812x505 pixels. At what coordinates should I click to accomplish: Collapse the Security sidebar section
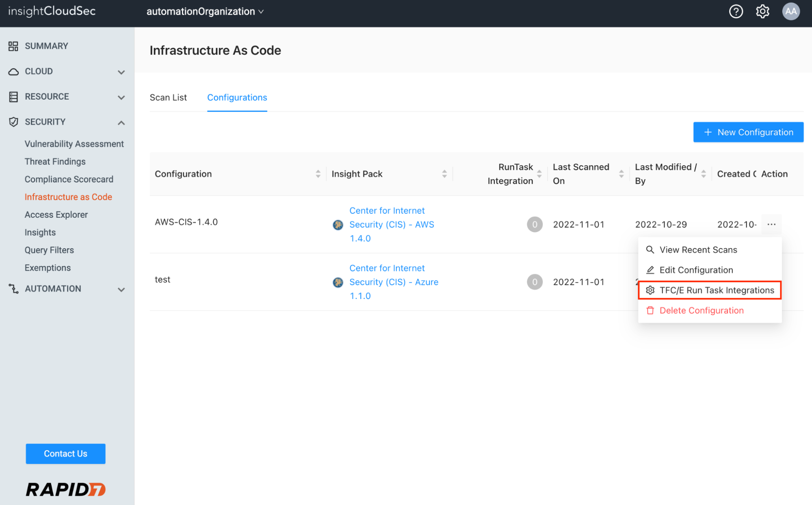click(121, 122)
